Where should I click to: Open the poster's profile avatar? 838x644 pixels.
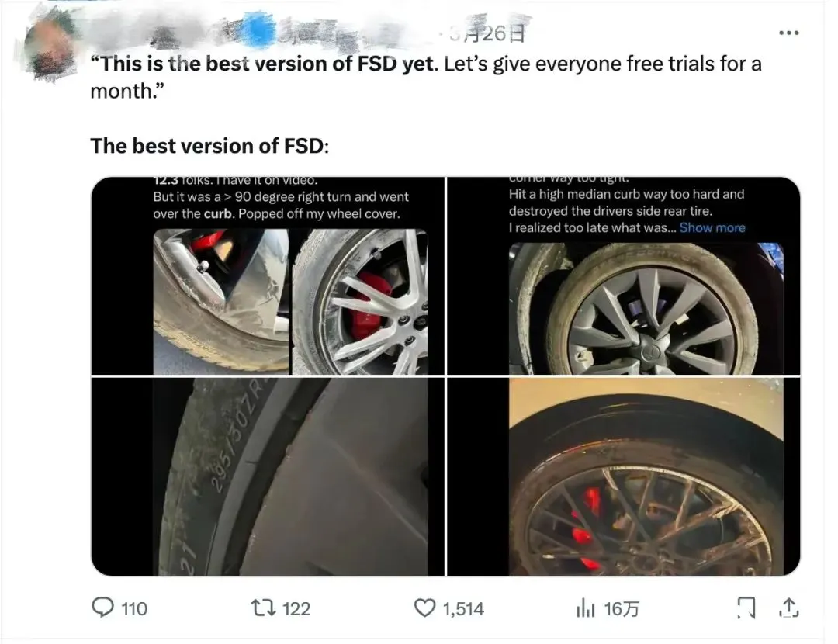51,43
